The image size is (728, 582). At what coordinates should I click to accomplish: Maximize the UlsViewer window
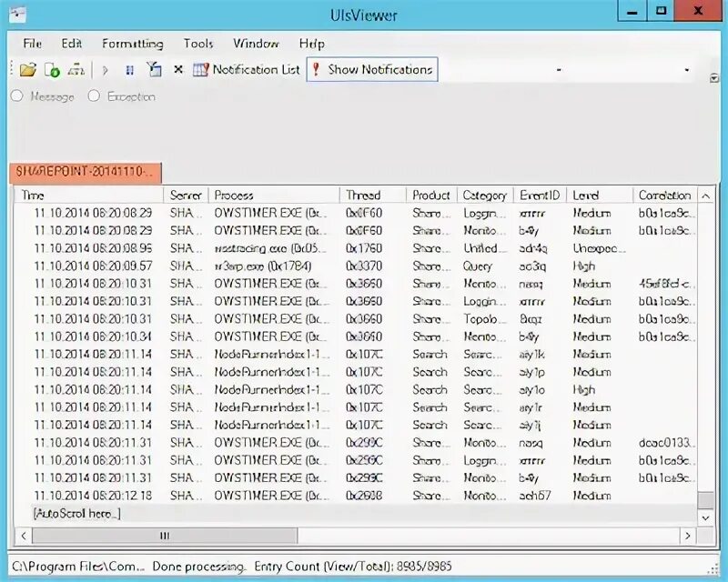pyautogui.click(x=661, y=11)
